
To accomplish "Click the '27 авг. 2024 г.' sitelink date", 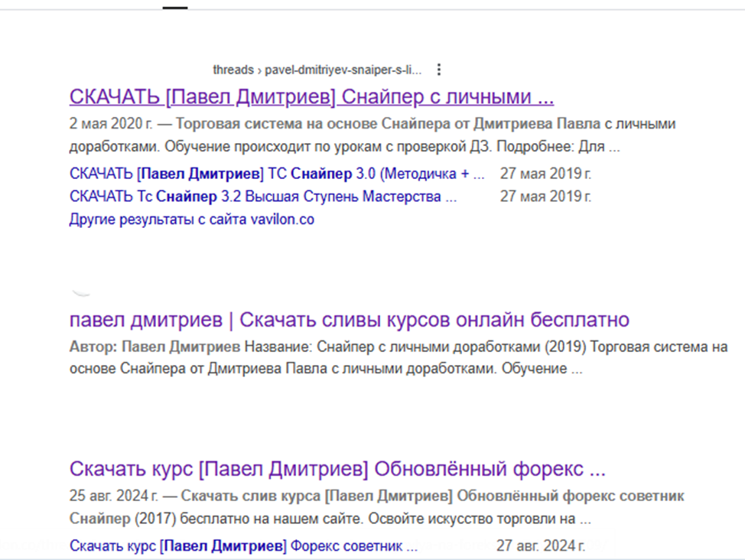I will (x=541, y=546).
